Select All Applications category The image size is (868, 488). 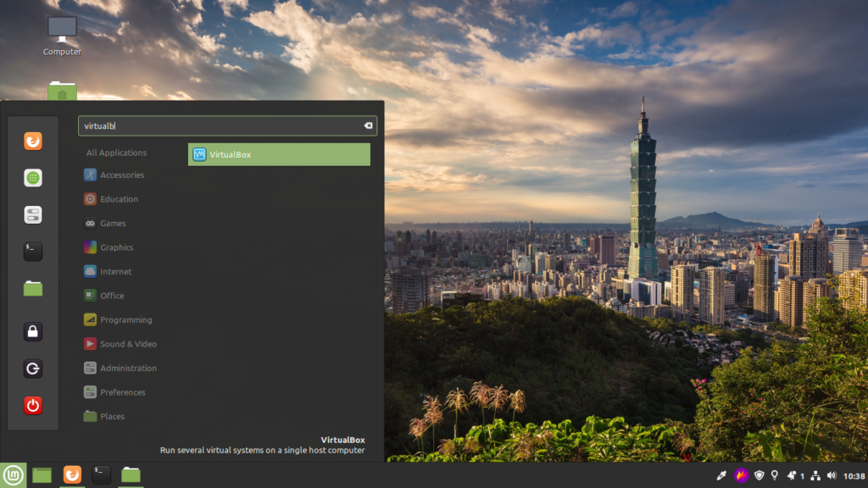click(x=116, y=152)
